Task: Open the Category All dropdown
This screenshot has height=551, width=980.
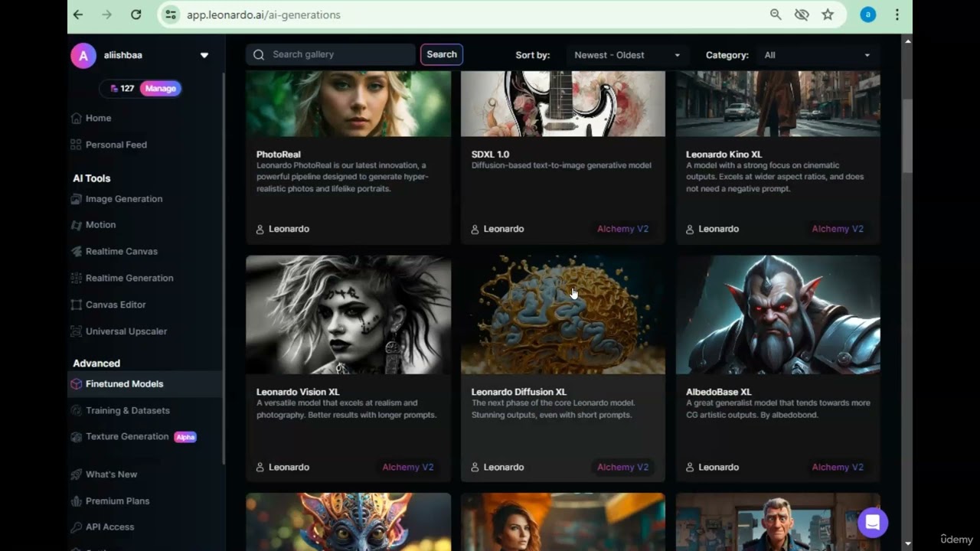Action: click(x=816, y=55)
